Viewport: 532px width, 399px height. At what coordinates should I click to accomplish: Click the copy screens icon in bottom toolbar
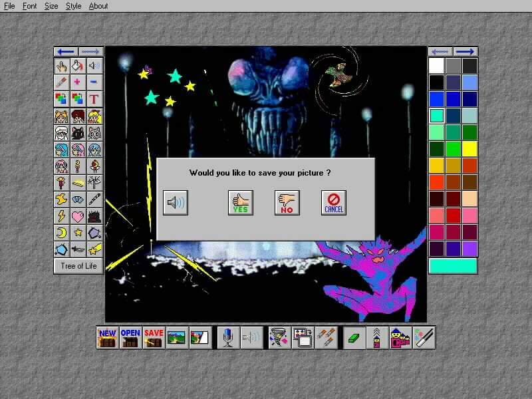coord(303,338)
